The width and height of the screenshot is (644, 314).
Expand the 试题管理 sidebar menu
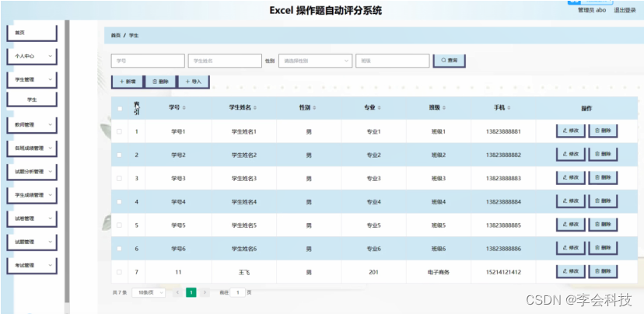click(x=32, y=242)
